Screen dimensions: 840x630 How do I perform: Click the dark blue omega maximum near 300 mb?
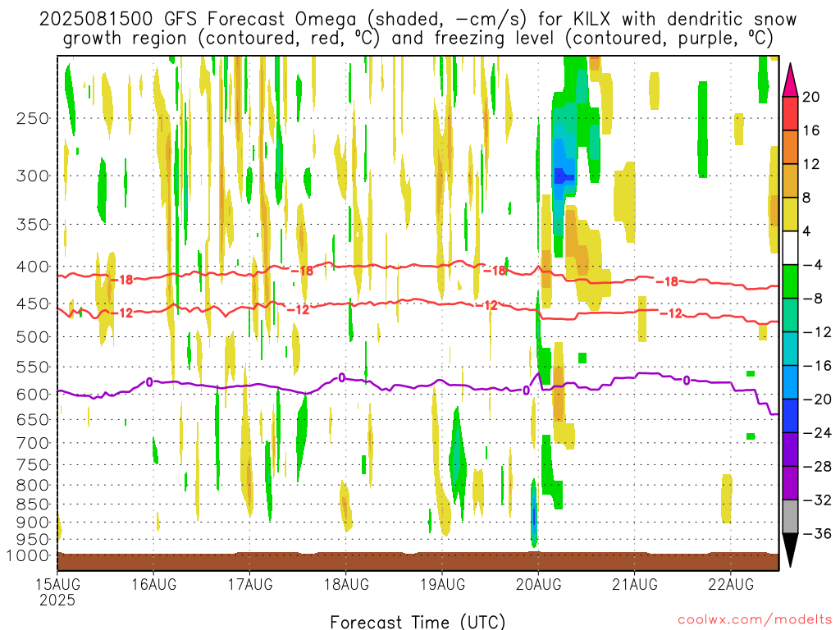563,176
